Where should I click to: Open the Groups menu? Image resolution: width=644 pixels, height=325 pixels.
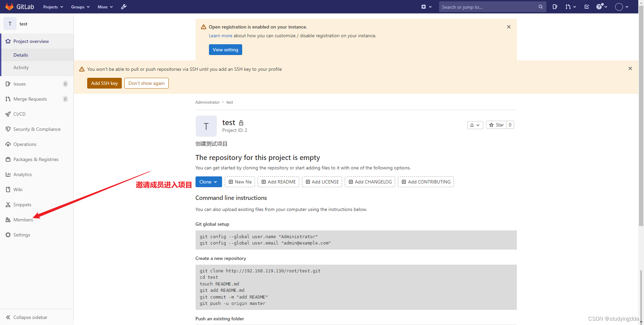(x=80, y=7)
